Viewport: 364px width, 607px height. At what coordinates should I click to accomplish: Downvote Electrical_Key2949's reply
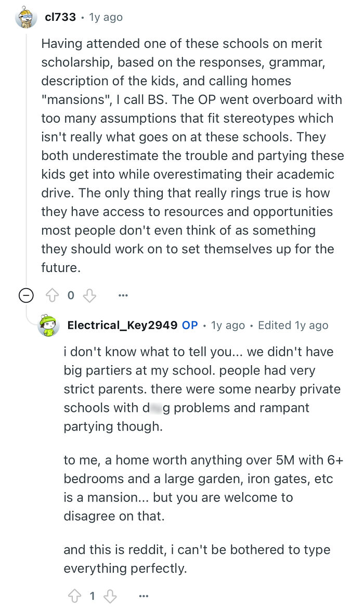[109, 596]
